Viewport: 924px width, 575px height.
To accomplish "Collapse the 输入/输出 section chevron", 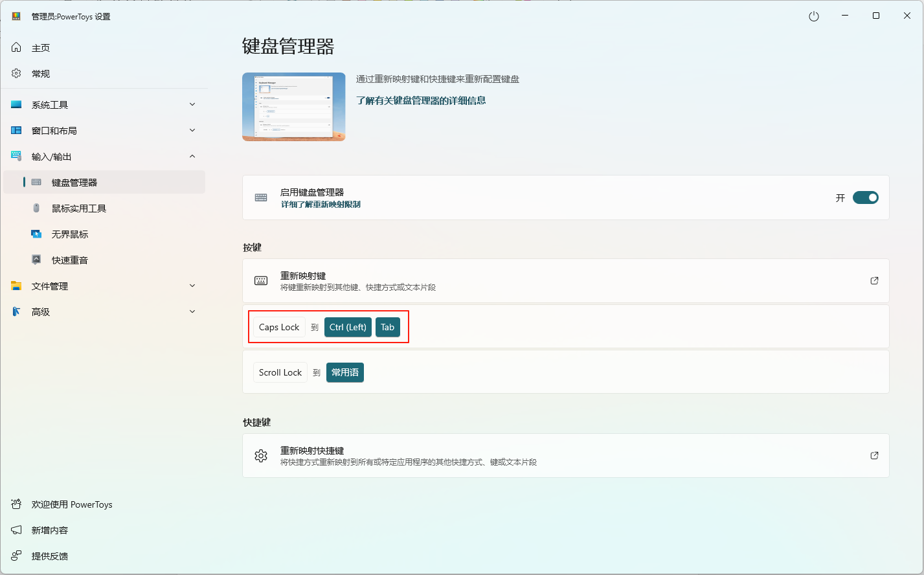I will click(192, 156).
